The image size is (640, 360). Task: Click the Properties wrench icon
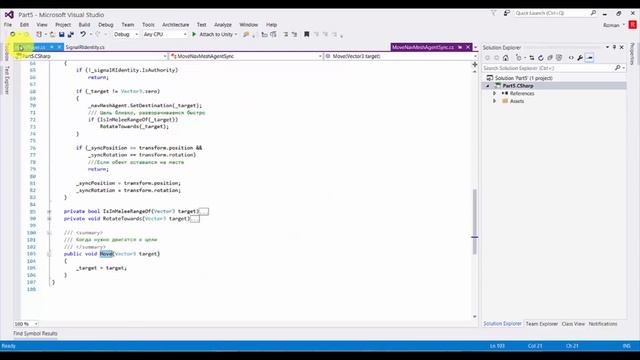click(x=580, y=58)
